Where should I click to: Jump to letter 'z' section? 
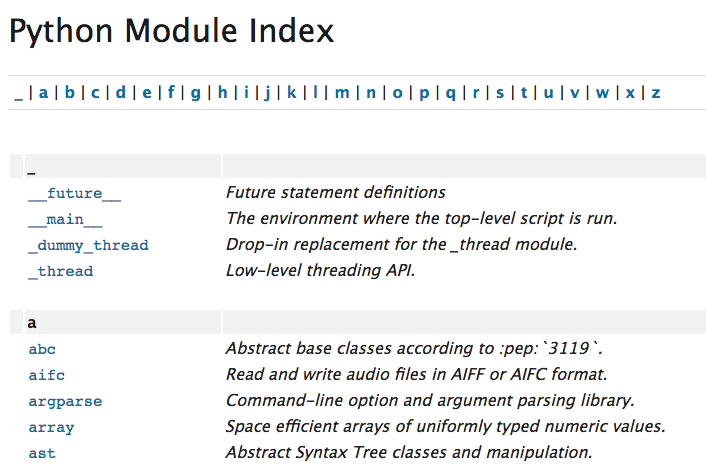(x=656, y=93)
